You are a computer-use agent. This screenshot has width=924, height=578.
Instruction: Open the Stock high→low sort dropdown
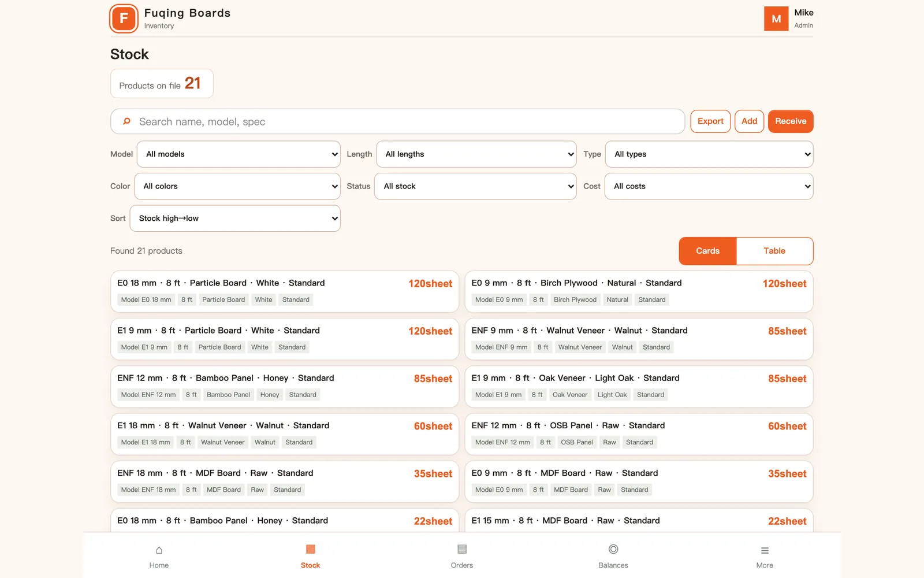pos(235,218)
